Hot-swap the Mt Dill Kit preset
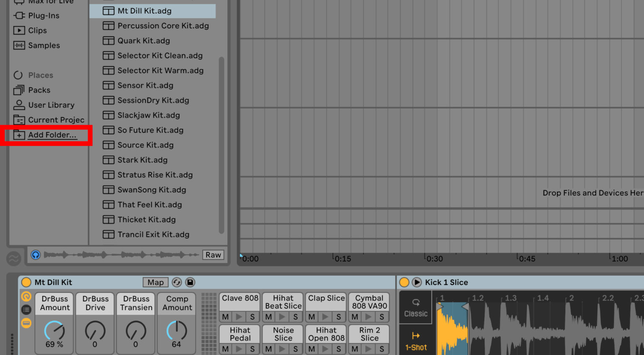Viewport: 644px width, 355px height. tap(177, 282)
